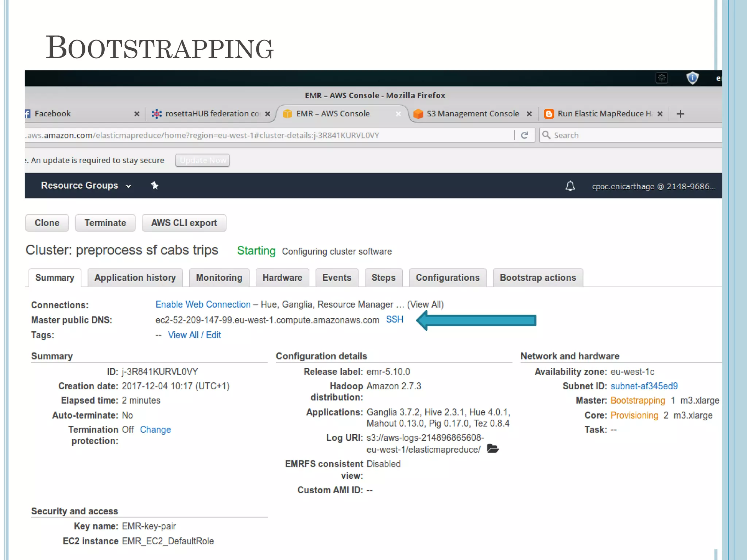
Task: Click the Hadoop distribution Amazon 2.7.3 value
Action: [x=394, y=386]
